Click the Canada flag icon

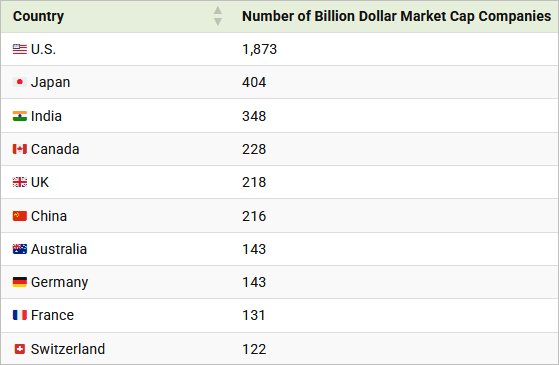(20, 149)
